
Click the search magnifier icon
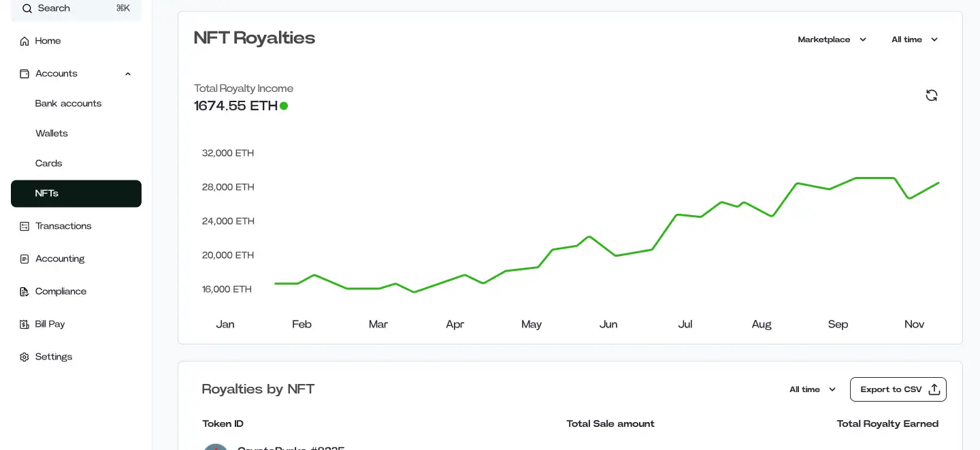pyautogui.click(x=27, y=8)
